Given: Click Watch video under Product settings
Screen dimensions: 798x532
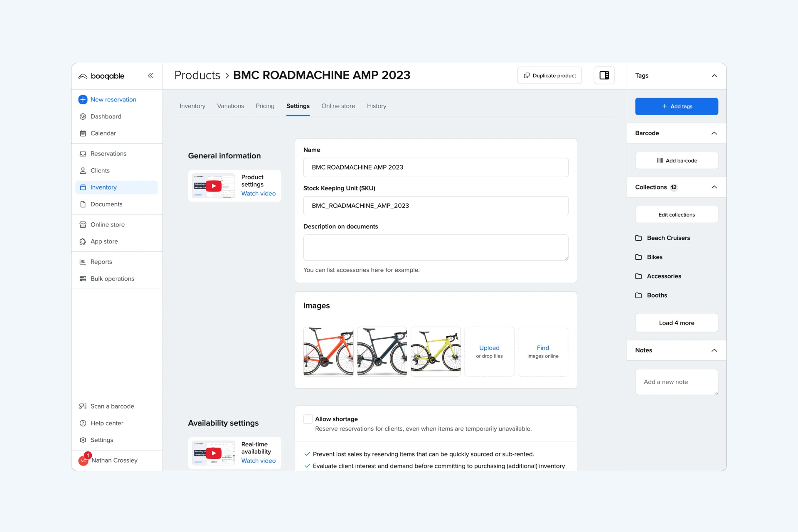Looking at the screenshot, I should (x=258, y=194).
